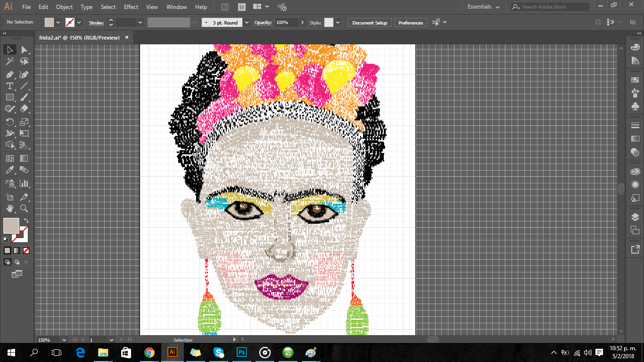This screenshot has height=362, width=644.
Task: Choose the Rectangle tool
Action: click(x=9, y=97)
